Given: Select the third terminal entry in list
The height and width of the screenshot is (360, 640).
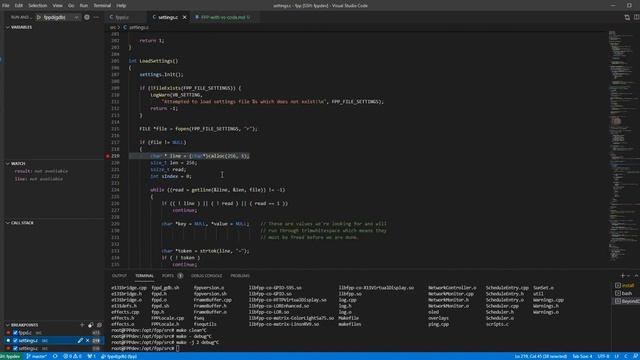Looking at the screenshot, I should click(627, 301).
